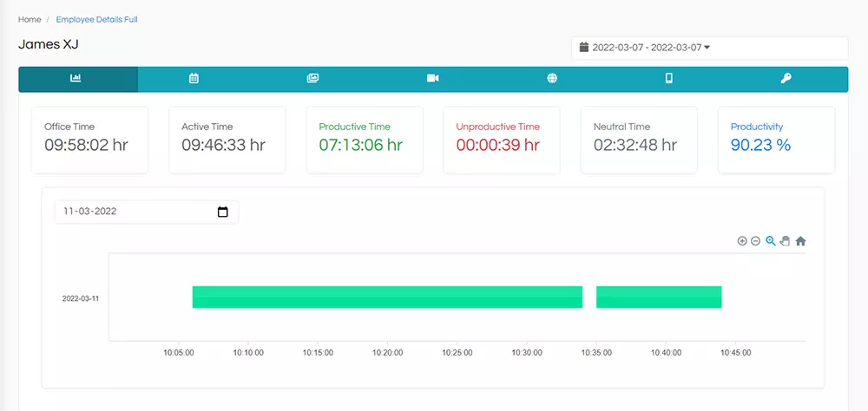Click the 11-03-2022 date field
Viewport: 868px width, 411px height.
(147, 212)
